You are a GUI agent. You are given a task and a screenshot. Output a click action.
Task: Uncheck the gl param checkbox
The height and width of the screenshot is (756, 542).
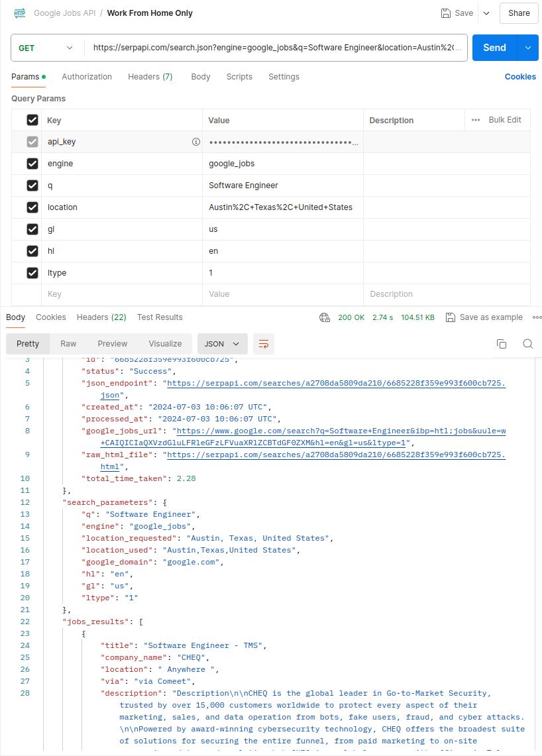32,229
